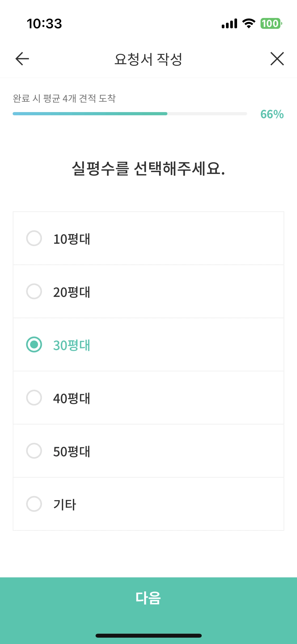Tap the 30평대 option label text
The height and width of the screenshot is (644, 297).
point(72,345)
